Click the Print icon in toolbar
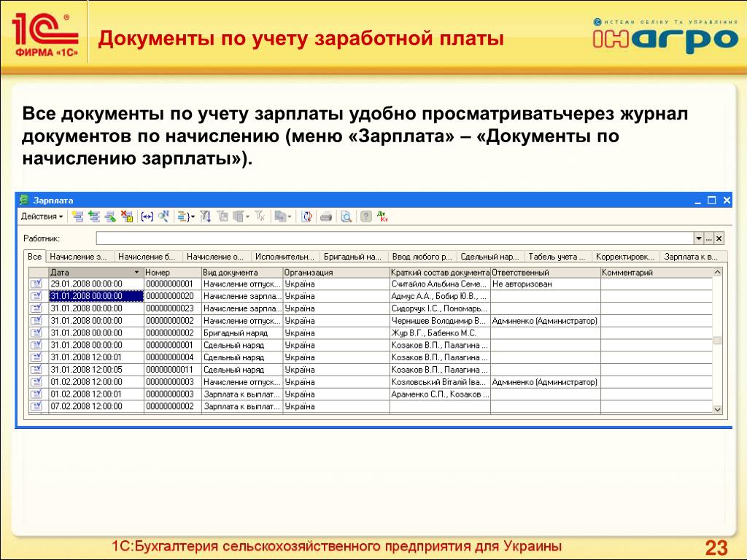Screen dimensions: 747x560 click(x=326, y=217)
